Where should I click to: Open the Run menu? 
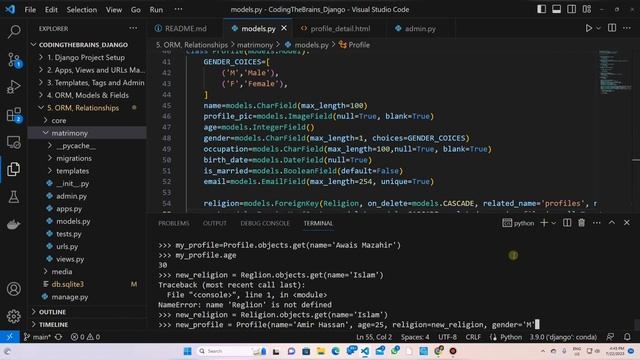(156, 9)
